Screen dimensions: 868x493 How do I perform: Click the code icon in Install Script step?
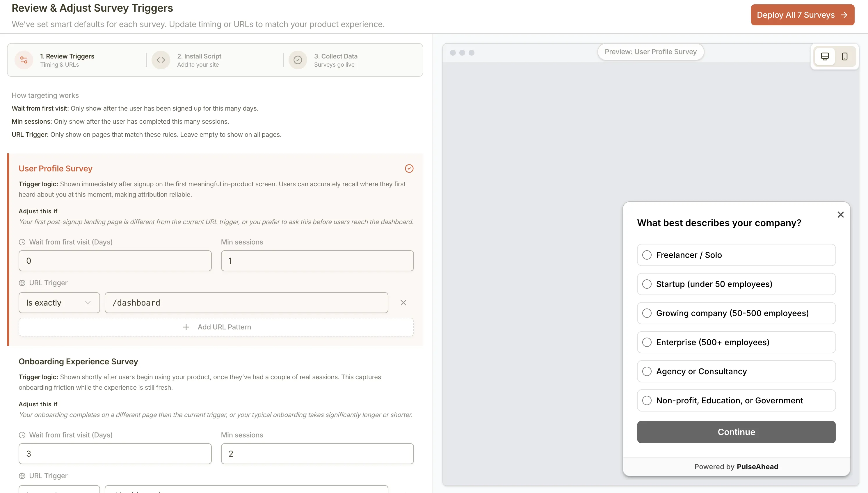tap(161, 60)
